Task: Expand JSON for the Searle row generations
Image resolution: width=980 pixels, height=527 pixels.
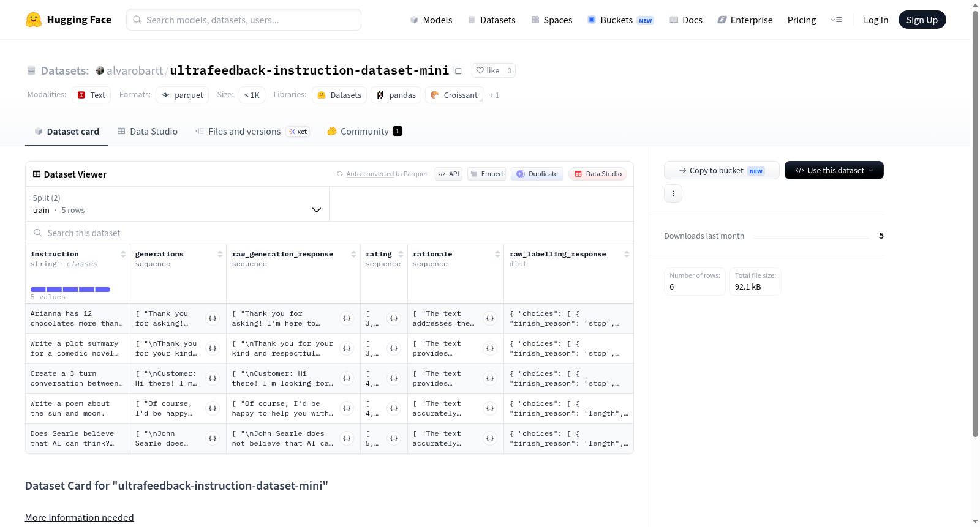Action: pyautogui.click(x=213, y=438)
